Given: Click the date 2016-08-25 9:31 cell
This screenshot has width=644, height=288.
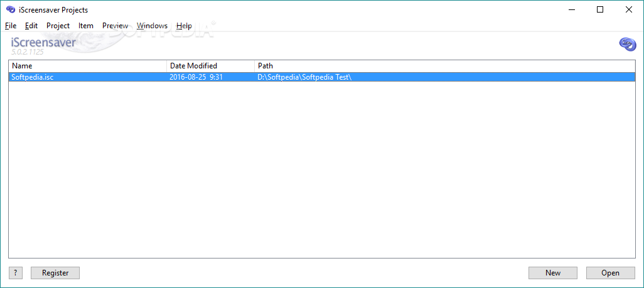Looking at the screenshot, I should pyautogui.click(x=196, y=77).
